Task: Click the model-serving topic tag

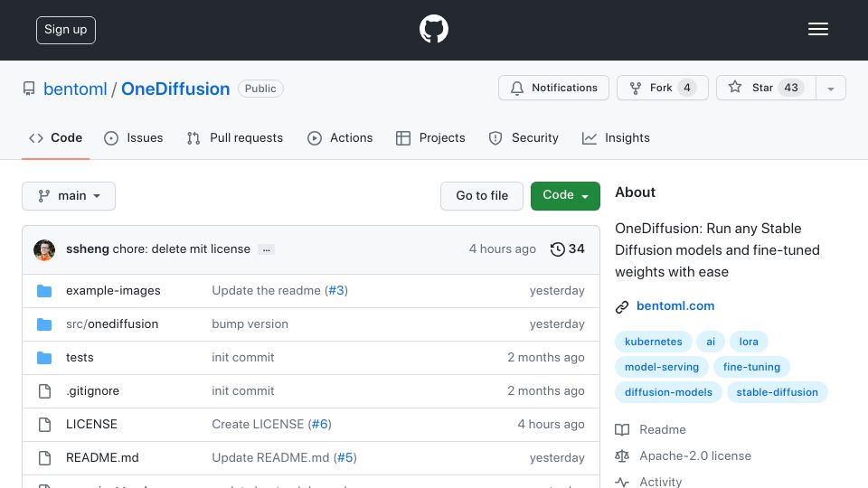Action: pyautogui.click(x=662, y=367)
